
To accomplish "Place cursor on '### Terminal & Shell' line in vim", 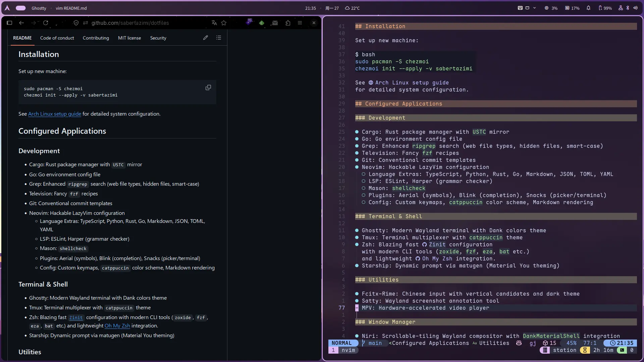I will coord(388,216).
